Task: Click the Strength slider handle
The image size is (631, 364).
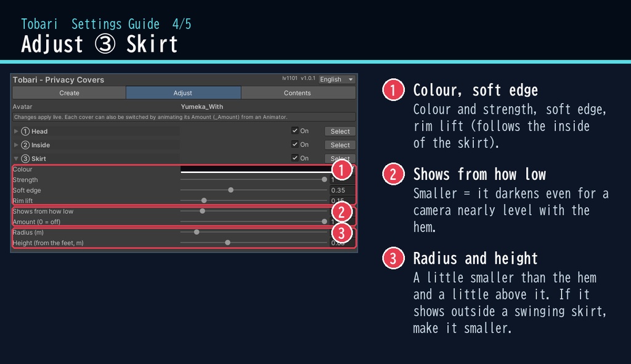Action: pyautogui.click(x=324, y=179)
